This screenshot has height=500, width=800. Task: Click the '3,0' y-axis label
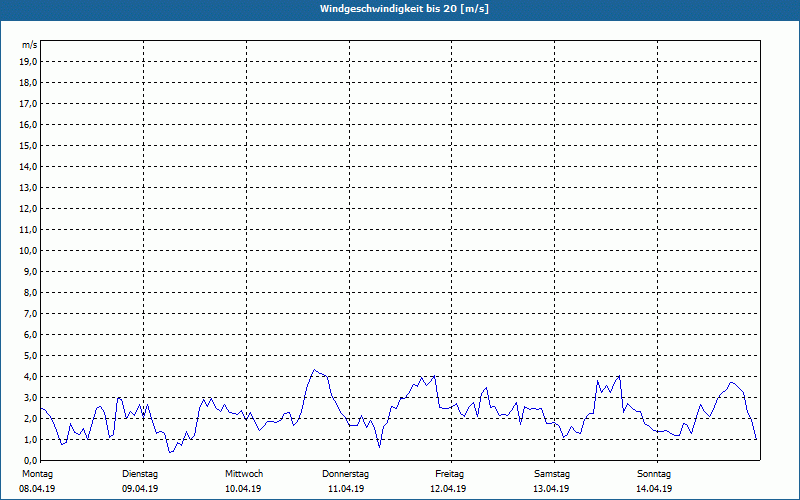pos(30,397)
